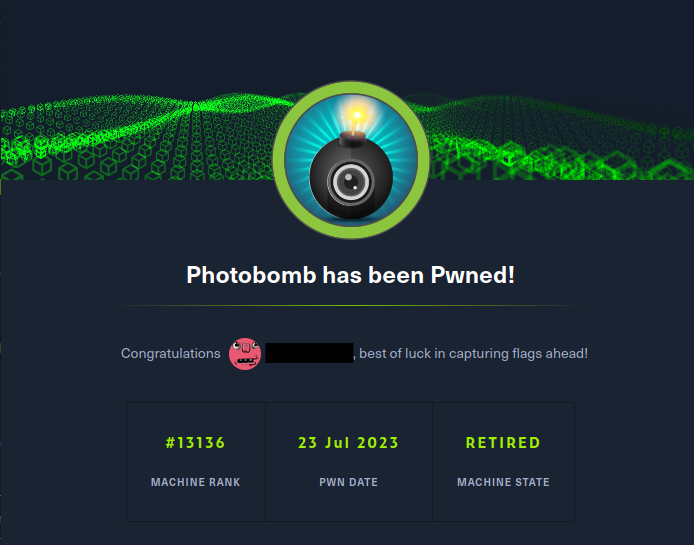Screen dimensions: 694x545
Task: Click the horizontal divider under the heading
Action: pyautogui.click(x=347, y=305)
